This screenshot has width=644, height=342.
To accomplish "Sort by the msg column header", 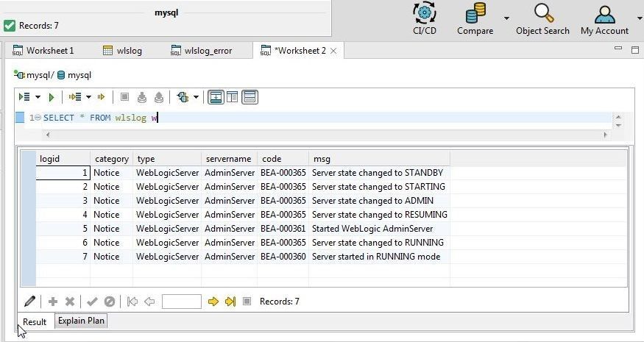I will tap(379, 159).
